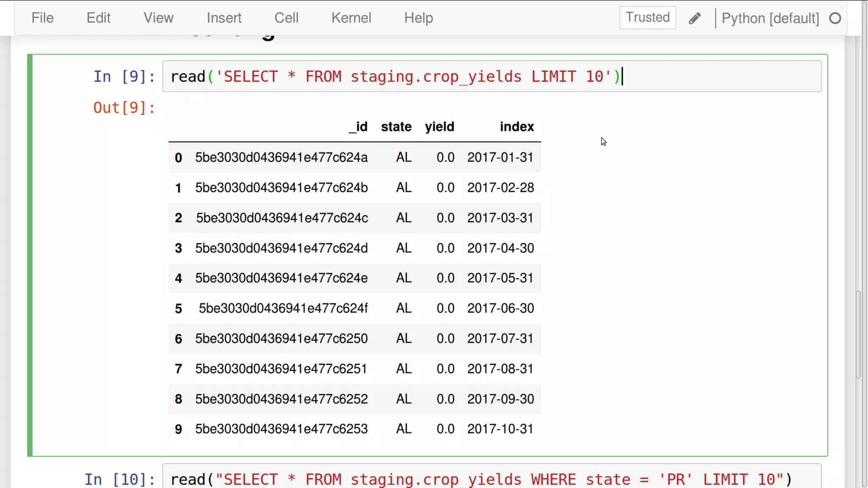Screen dimensions: 868x488
Task: Click the pencil edit icon
Action: click(x=695, y=18)
